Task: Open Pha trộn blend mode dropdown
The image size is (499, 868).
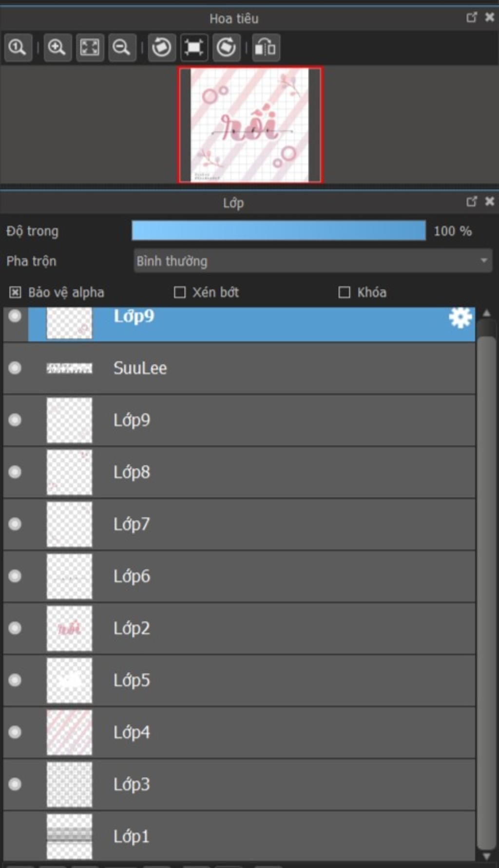Action: click(313, 261)
